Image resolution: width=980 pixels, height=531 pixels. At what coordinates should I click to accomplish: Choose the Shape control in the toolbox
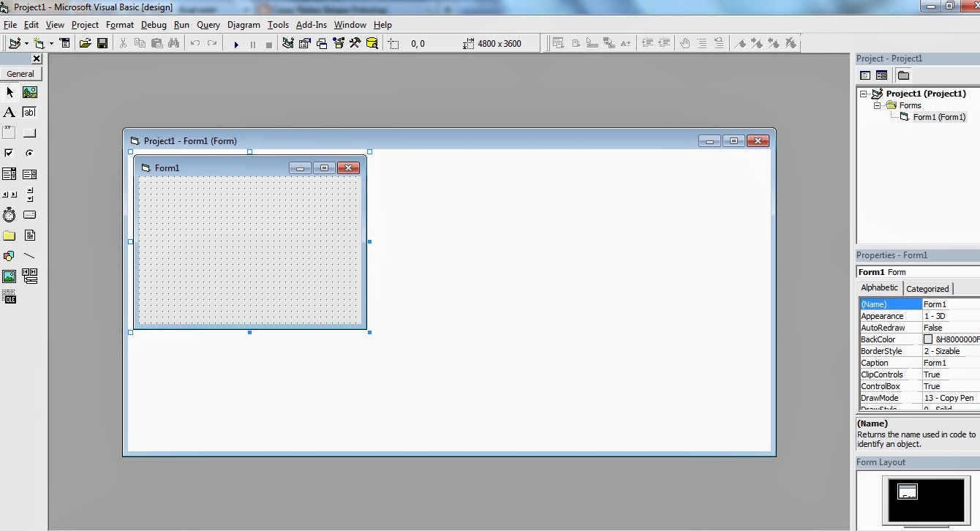(x=10, y=256)
